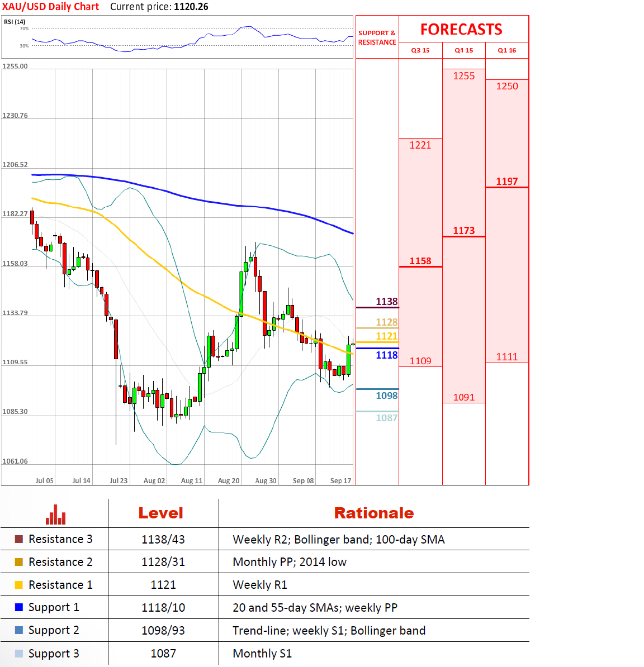
Task: Click the 1118/10 level cell
Action: [163, 607]
